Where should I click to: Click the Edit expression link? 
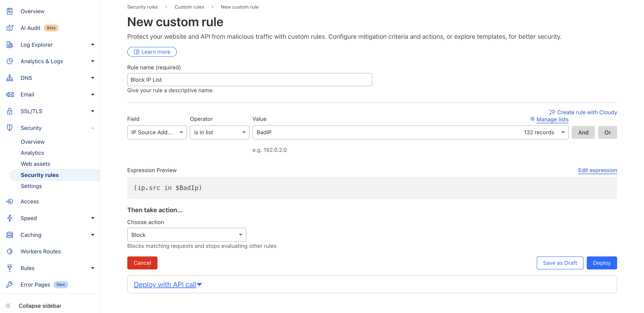597,170
